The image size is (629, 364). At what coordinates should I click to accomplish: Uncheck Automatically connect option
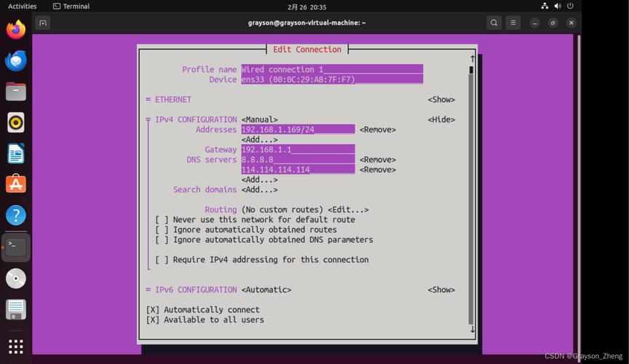coord(153,310)
